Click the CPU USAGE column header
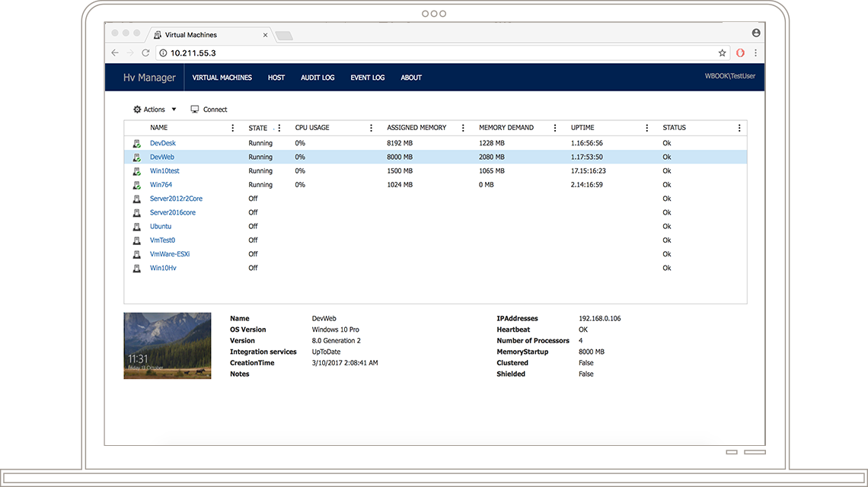 point(311,127)
